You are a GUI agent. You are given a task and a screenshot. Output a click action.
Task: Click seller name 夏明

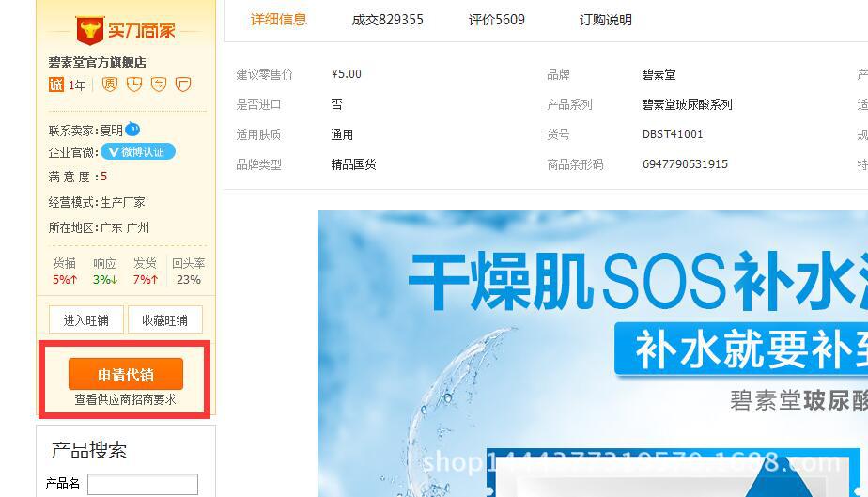[111, 131]
